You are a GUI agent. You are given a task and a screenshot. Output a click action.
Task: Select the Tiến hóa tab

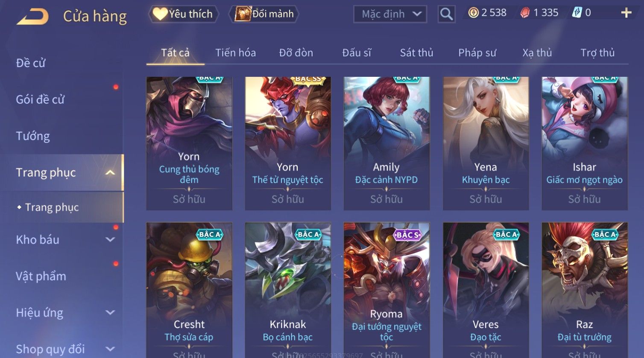click(x=235, y=52)
